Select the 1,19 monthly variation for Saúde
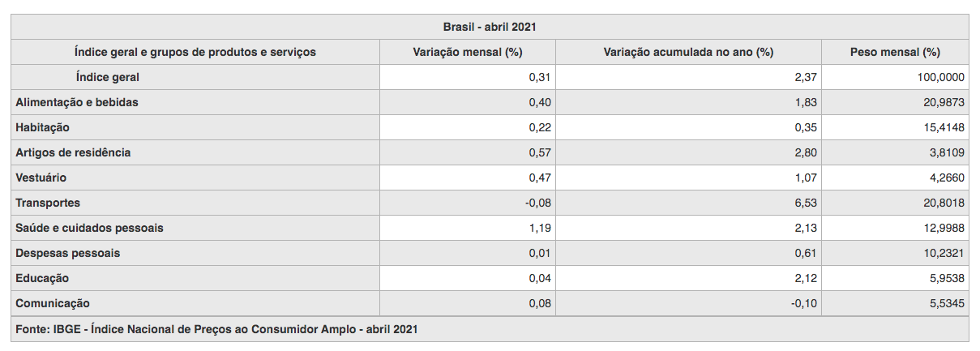Viewport: 980px width, 351px height. pos(540,228)
